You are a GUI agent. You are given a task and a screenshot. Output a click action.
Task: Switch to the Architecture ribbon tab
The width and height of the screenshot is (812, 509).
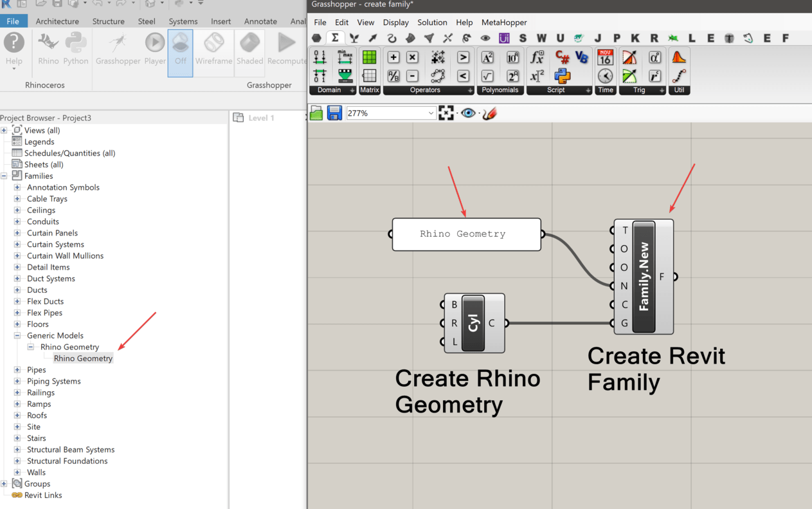57,21
